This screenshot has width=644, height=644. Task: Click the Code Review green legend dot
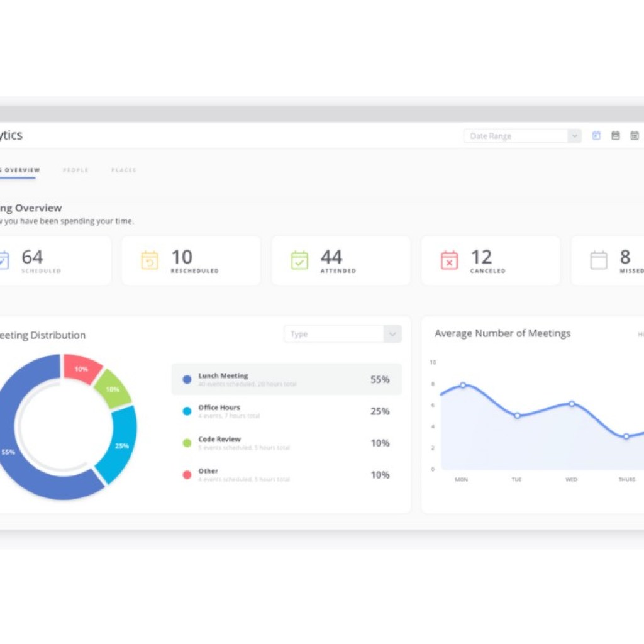click(187, 443)
